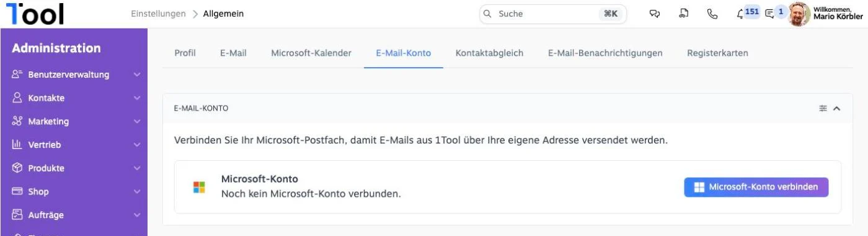Screen dimensions: 868x236
Task: Click the Marketing nodes icon
Action: [x=17, y=122]
